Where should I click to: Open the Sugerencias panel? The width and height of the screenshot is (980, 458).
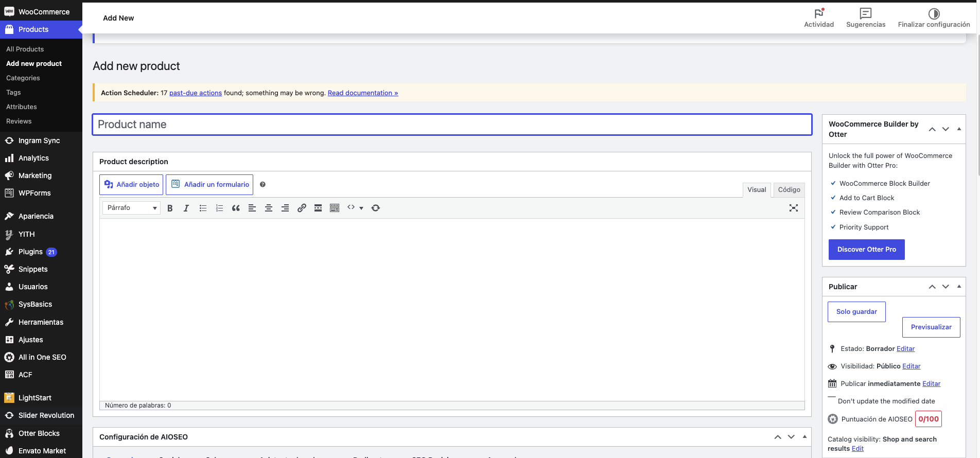[x=866, y=18]
